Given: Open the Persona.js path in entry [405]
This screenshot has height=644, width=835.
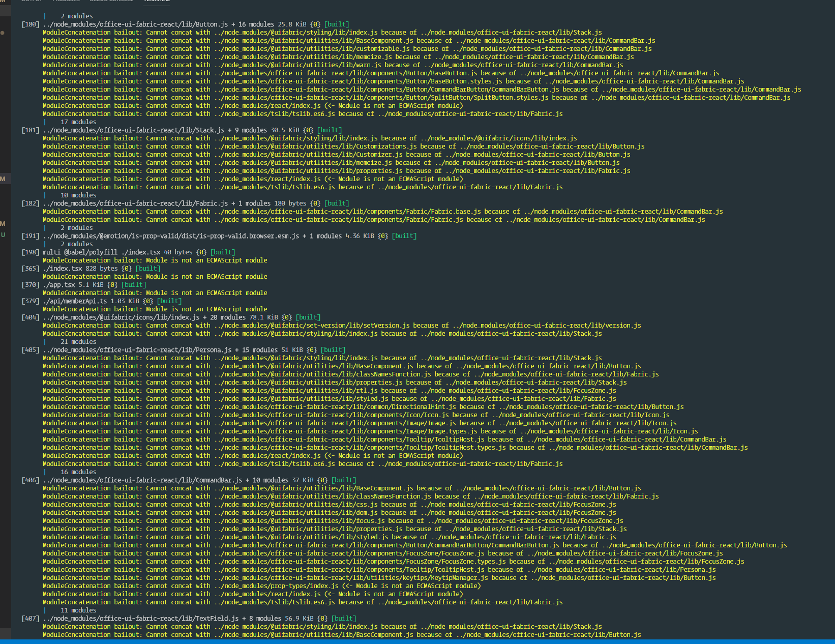Looking at the screenshot, I should [137, 350].
